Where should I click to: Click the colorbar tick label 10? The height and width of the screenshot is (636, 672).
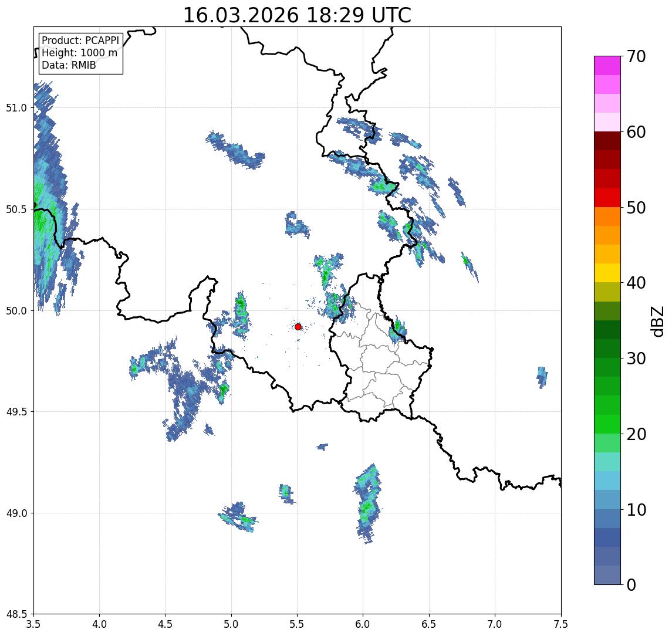[636, 510]
